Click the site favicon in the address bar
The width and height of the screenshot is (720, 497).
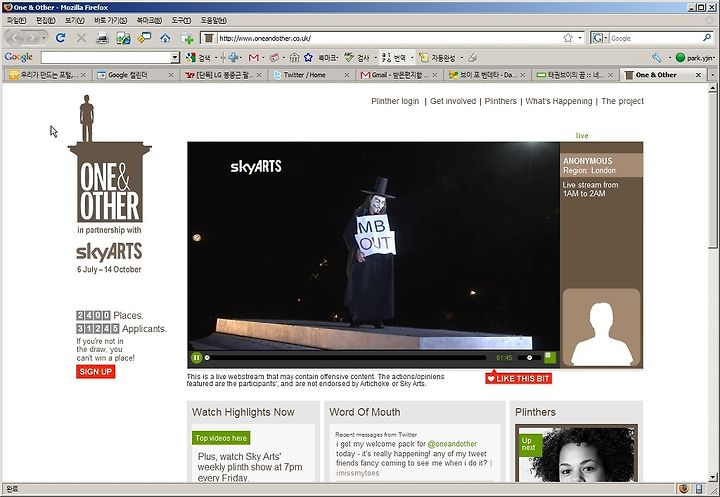(x=208, y=38)
